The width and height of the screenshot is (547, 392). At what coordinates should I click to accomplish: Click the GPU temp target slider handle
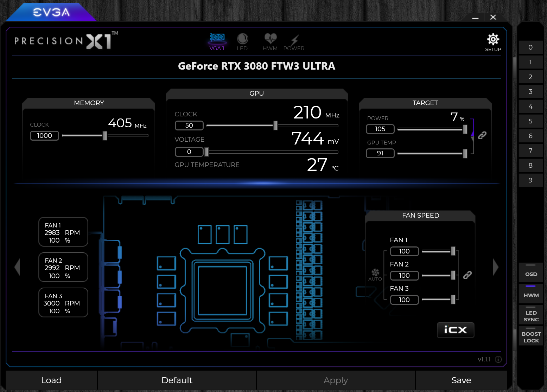click(465, 154)
